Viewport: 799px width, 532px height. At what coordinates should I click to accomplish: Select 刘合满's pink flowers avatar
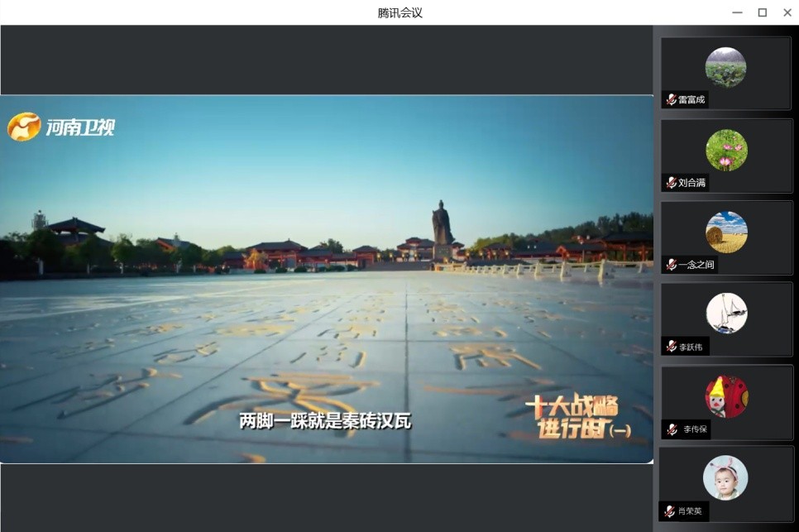click(726, 150)
